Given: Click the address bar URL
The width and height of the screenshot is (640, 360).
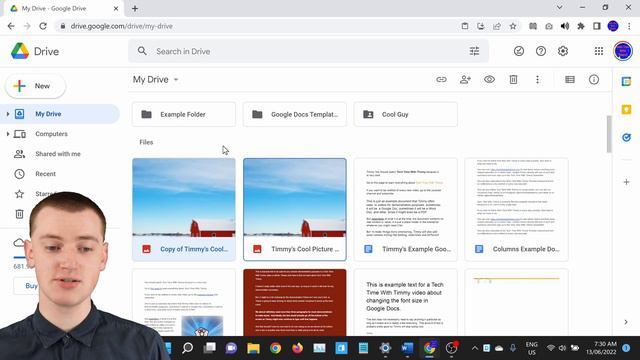Looking at the screenshot, I should click(x=122, y=26).
